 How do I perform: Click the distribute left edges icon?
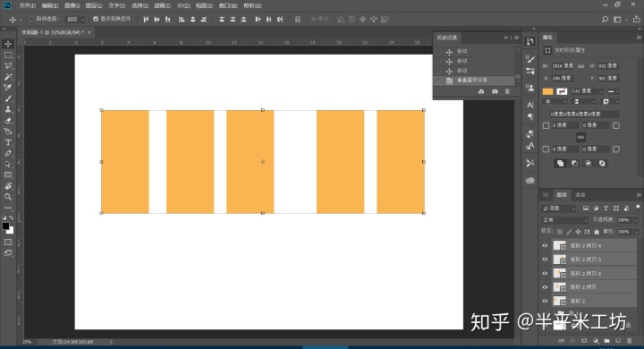pos(258,20)
